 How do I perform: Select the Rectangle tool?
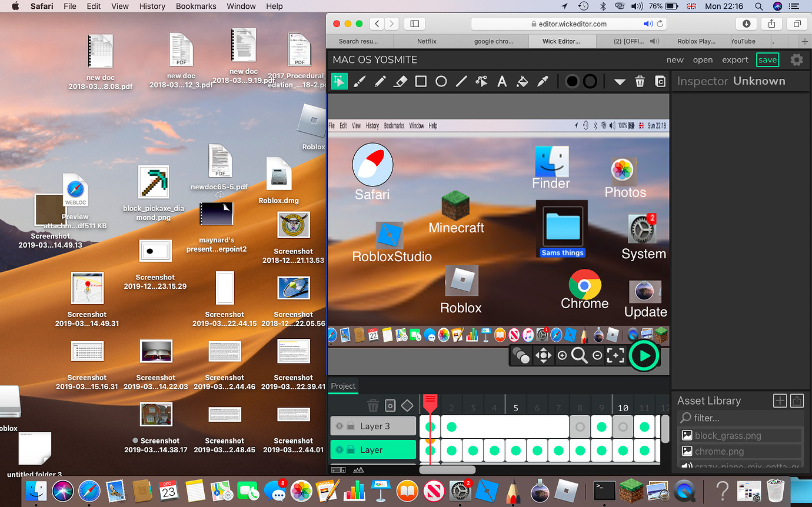[x=421, y=81]
